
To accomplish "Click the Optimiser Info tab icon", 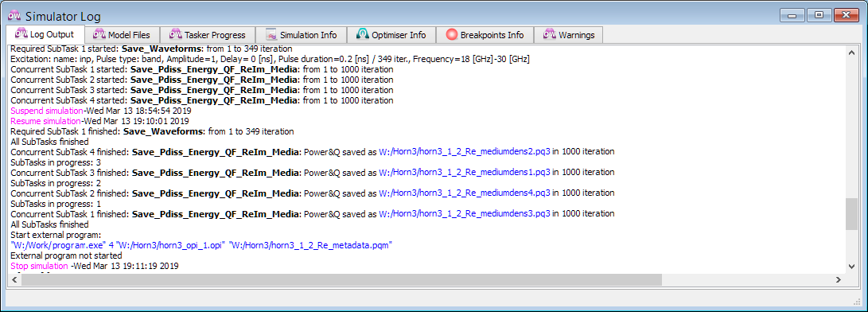I will [362, 35].
